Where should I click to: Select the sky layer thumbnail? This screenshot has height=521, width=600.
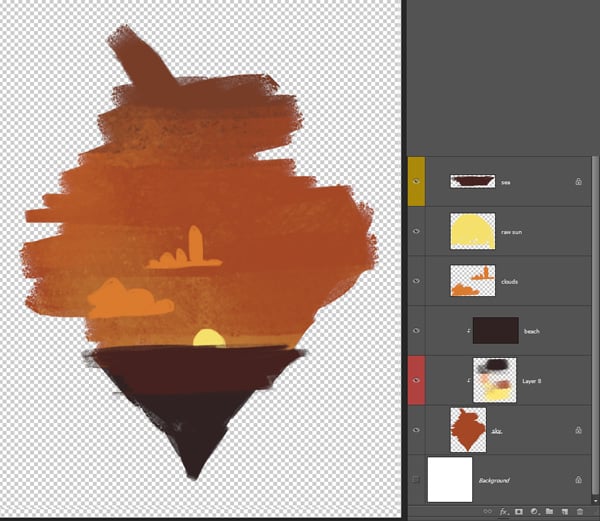(468, 430)
